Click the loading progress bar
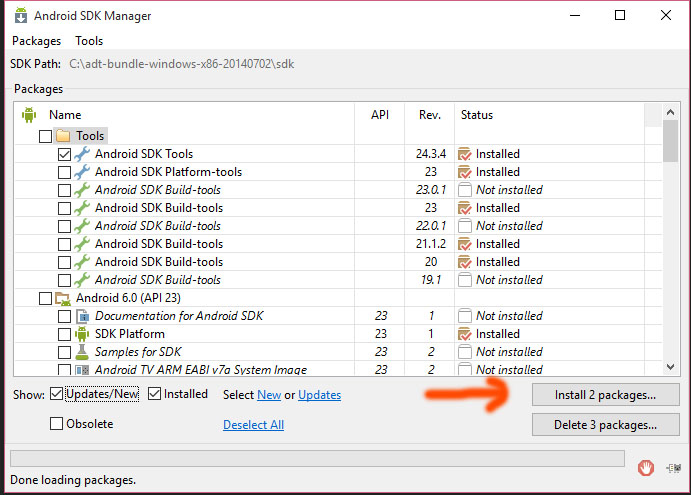Viewport: 691px width, 495px height. tap(317, 458)
